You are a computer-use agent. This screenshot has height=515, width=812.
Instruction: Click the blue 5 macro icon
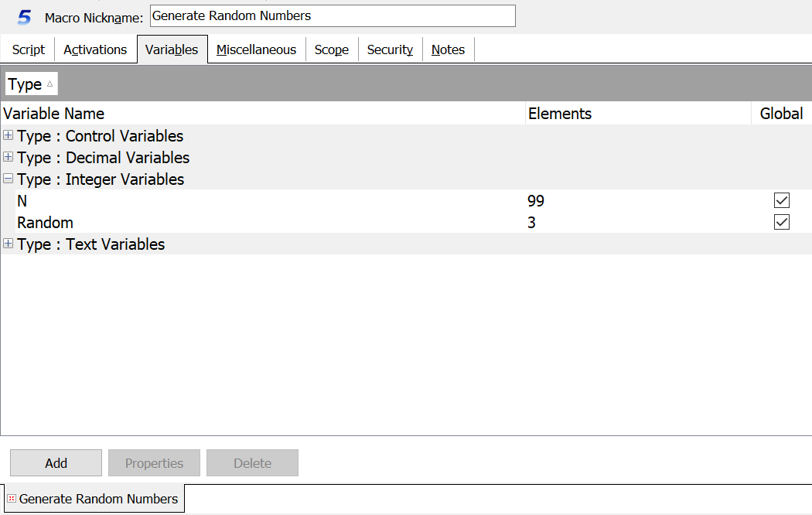[24, 17]
